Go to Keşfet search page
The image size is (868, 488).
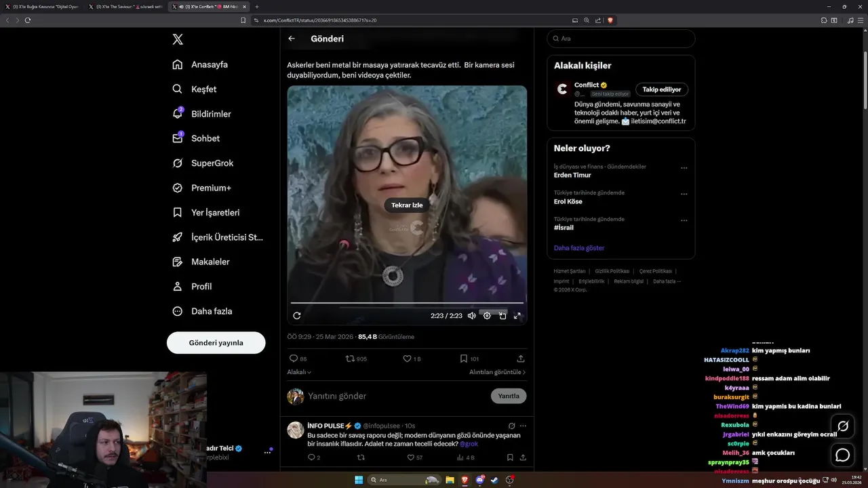[x=195, y=89]
